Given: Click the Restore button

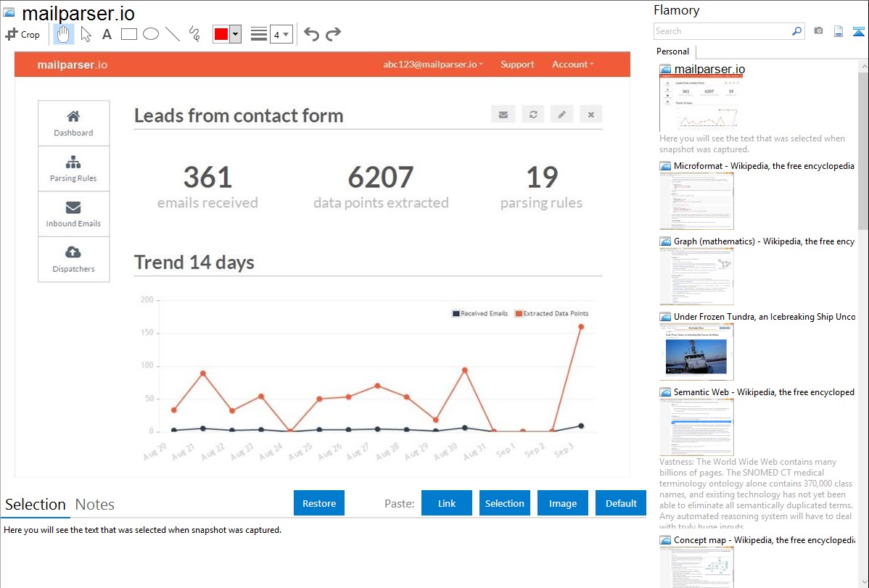Looking at the screenshot, I should [319, 503].
